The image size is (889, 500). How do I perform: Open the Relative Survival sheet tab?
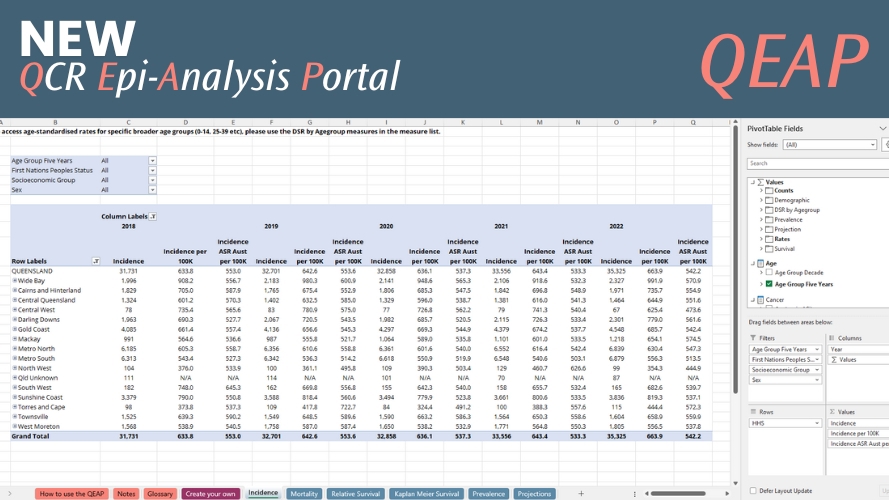pyautogui.click(x=355, y=494)
